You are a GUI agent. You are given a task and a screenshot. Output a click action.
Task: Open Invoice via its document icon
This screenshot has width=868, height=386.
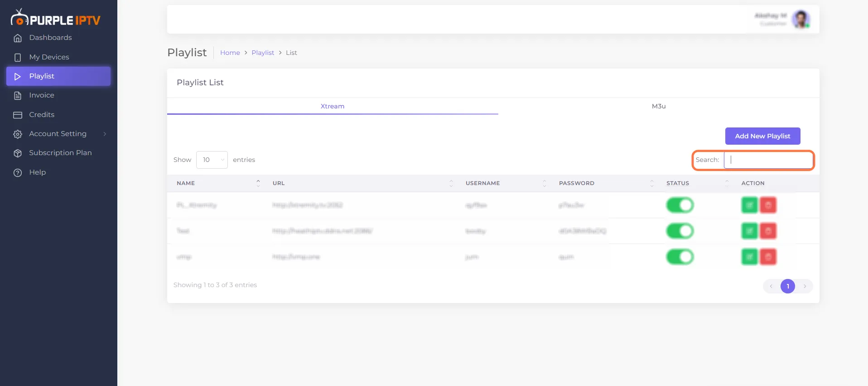click(x=18, y=96)
